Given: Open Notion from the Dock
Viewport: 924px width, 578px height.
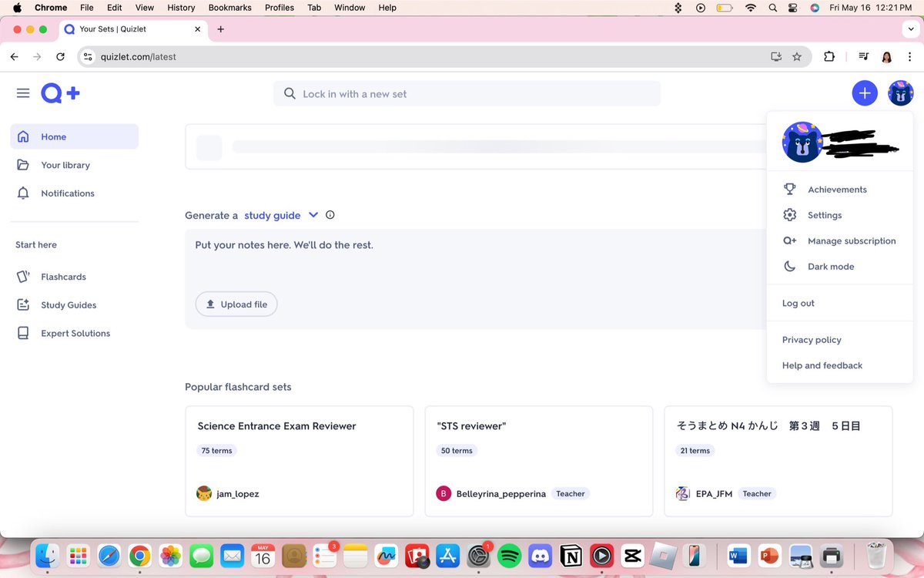Looking at the screenshot, I should [571, 555].
